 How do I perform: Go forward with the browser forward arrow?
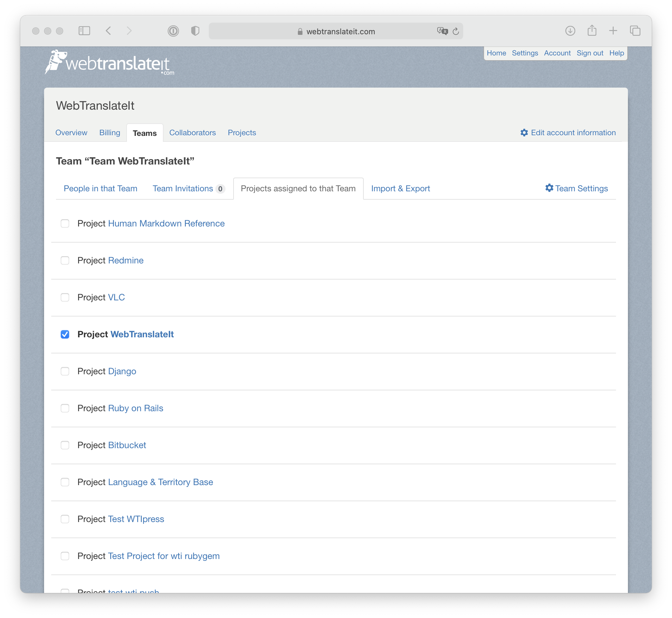tap(129, 31)
